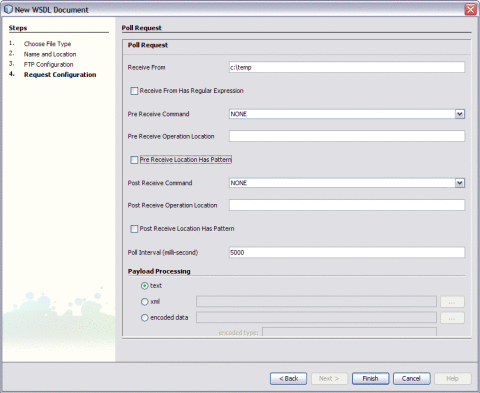Click the xml payload text field
The image size is (480, 393).
(x=316, y=302)
